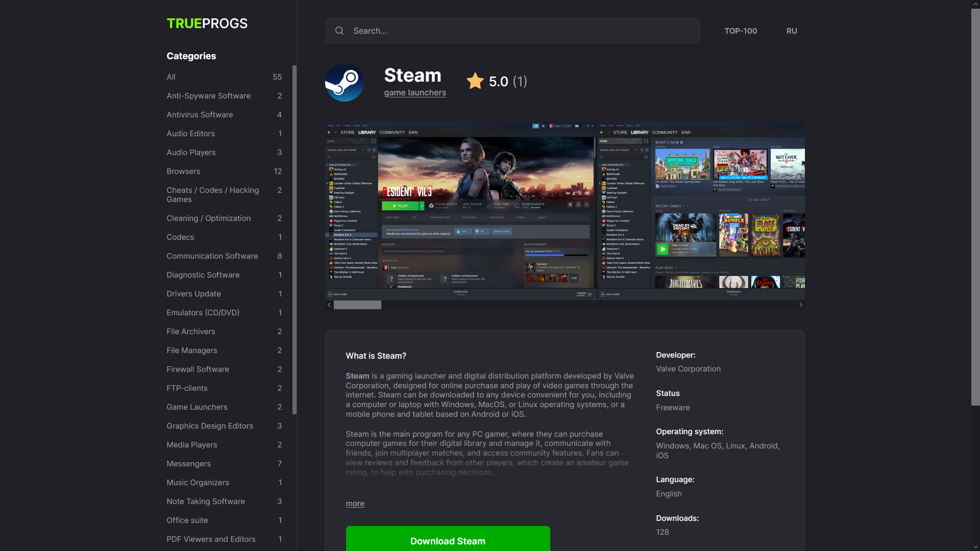Click the Steam page title
980x551 pixels.
[412, 76]
